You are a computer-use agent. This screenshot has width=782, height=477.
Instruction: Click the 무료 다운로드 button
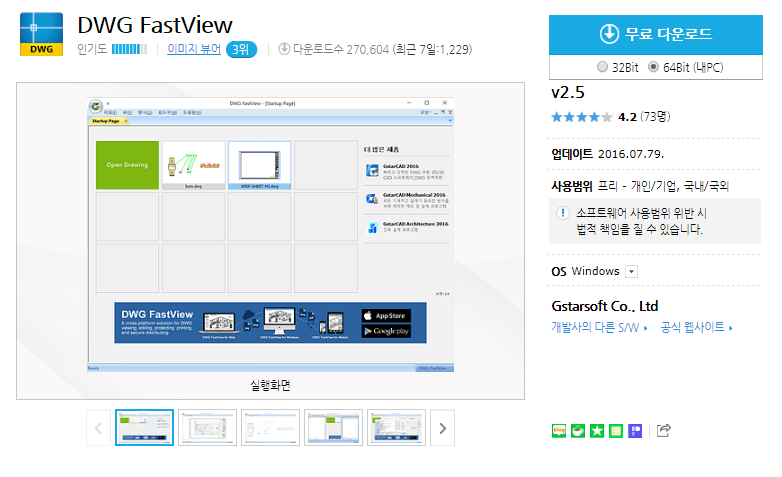pyautogui.click(x=656, y=34)
